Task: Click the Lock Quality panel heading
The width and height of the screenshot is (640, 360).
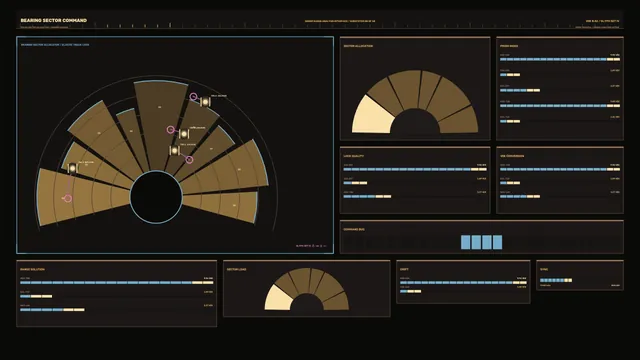Action: pyautogui.click(x=353, y=156)
